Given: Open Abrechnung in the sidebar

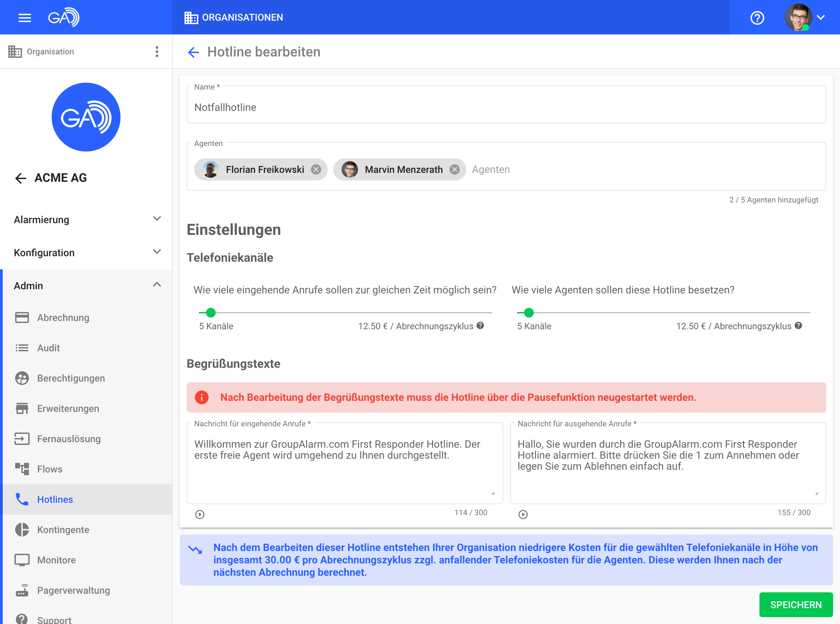Looking at the screenshot, I should pos(63,318).
